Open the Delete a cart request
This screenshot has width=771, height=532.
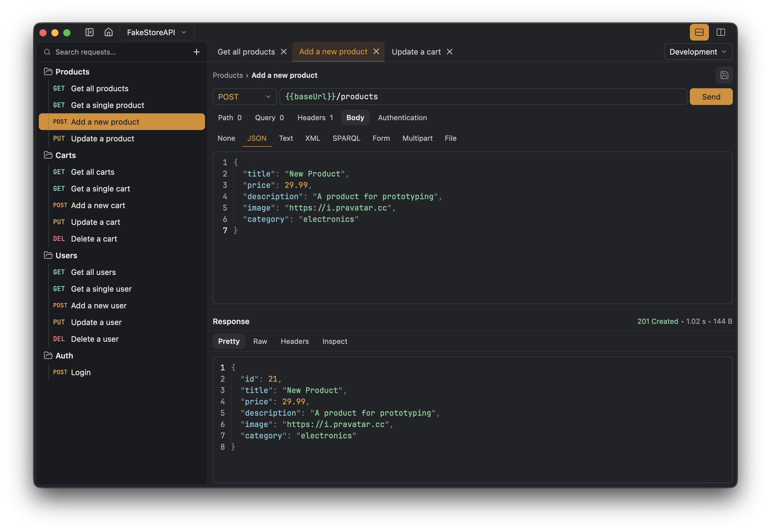122,239
